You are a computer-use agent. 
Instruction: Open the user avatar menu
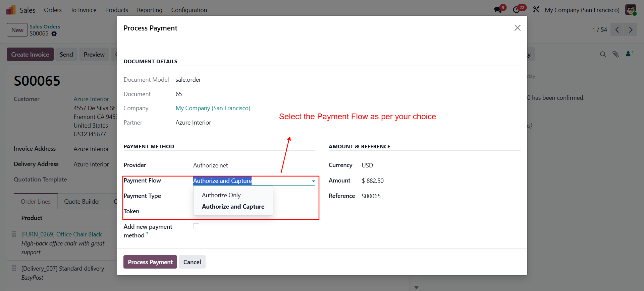[x=631, y=10]
